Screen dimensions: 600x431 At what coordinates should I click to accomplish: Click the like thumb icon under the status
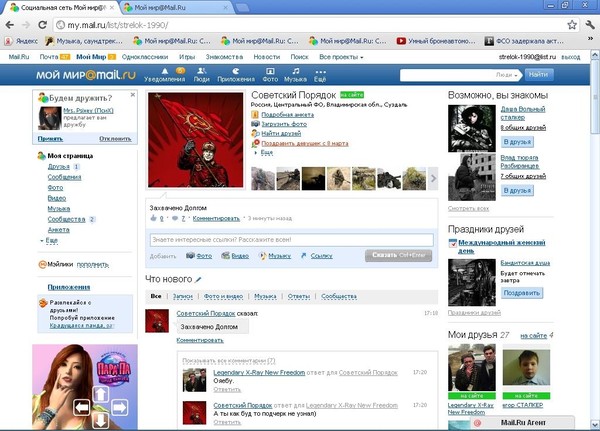[153, 218]
